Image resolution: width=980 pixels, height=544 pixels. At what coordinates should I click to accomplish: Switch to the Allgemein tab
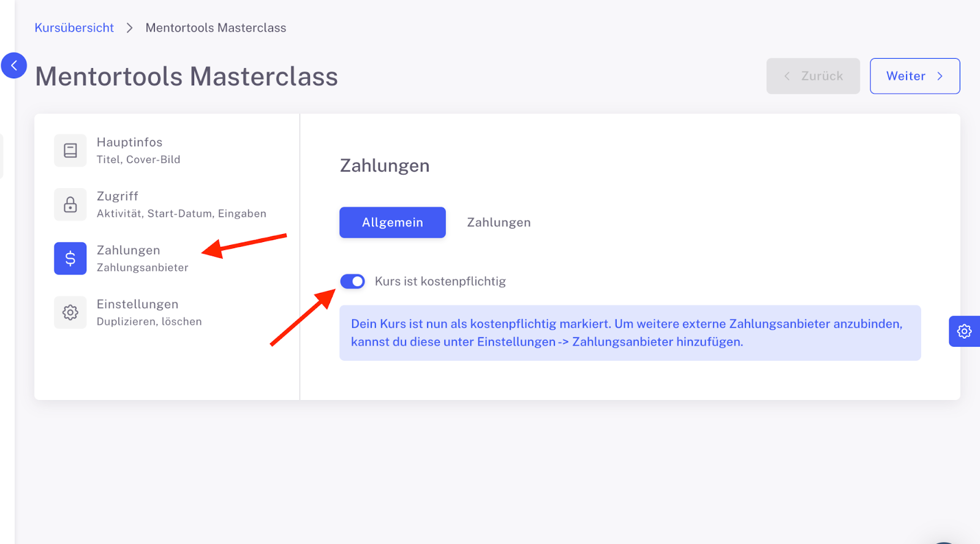pyautogui.click(x=393, y=222)
